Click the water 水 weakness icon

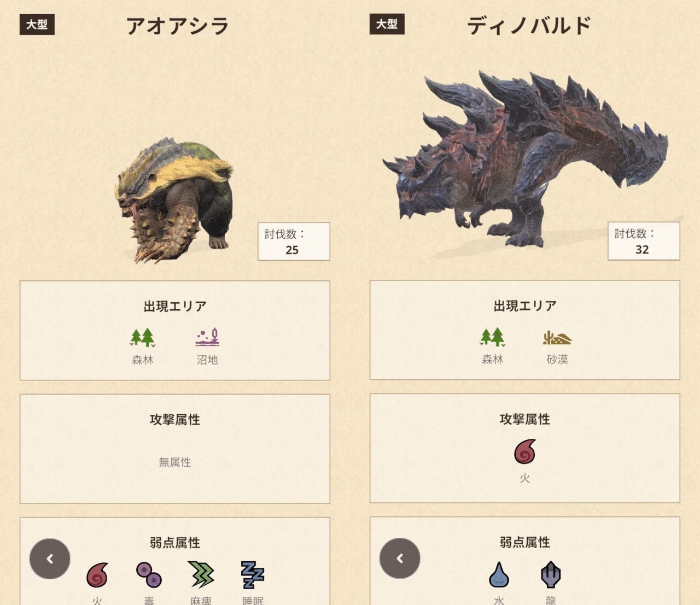499,574
